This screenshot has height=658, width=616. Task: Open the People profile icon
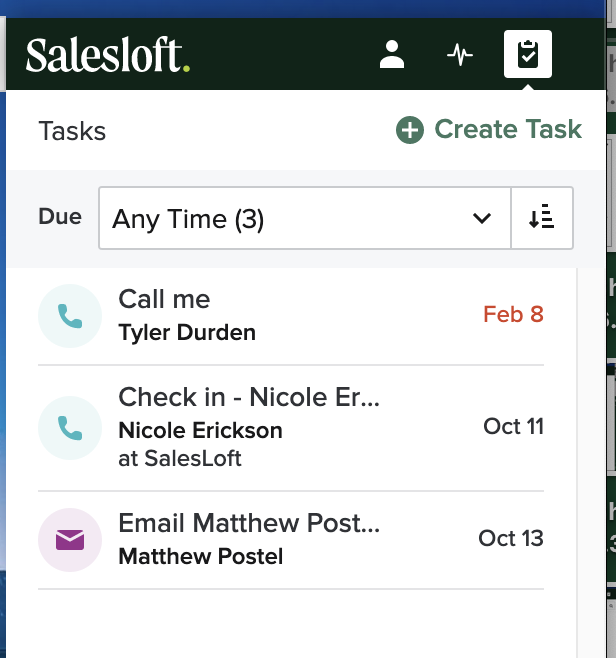(x=392, y=55)
